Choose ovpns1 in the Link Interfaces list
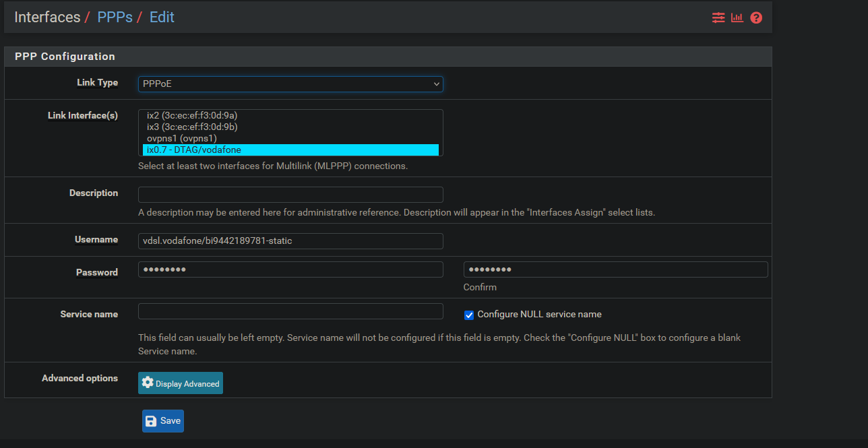Image resolution: width=868 pixels, height=448 pixels. tap(182, 138)
